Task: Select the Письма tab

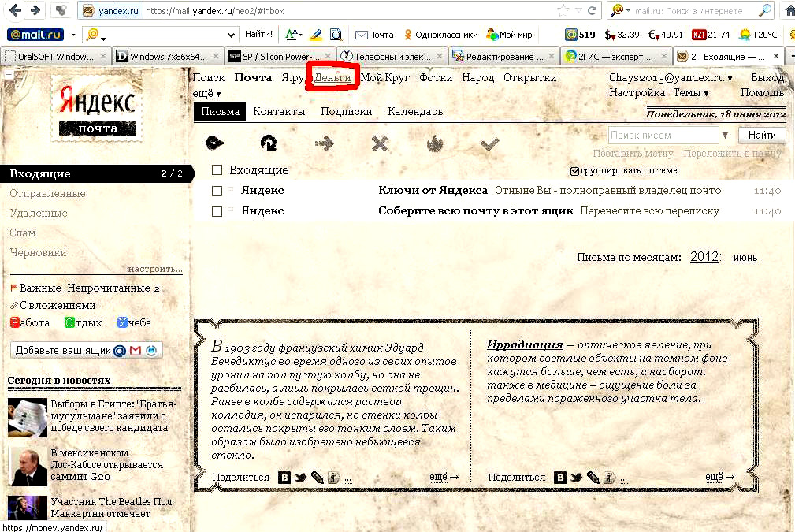Action: click(x=220, y=112)
